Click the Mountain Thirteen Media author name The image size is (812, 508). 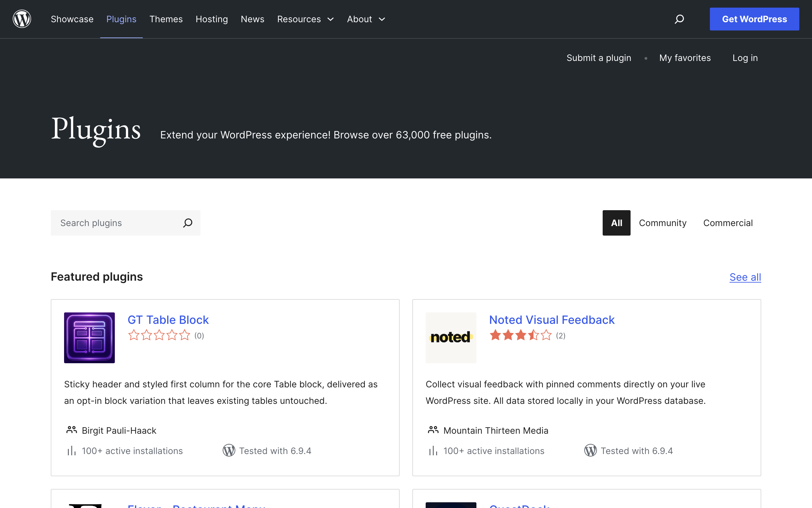[x=496, y=431]
